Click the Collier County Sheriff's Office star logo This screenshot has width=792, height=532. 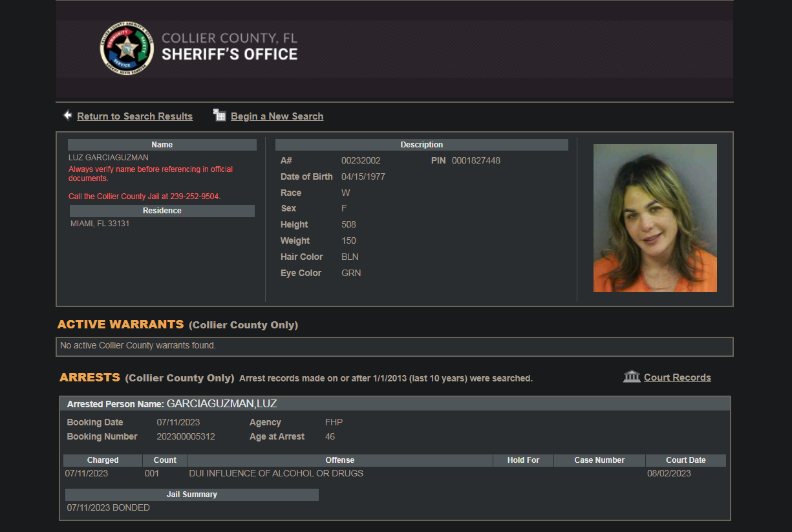127,48
